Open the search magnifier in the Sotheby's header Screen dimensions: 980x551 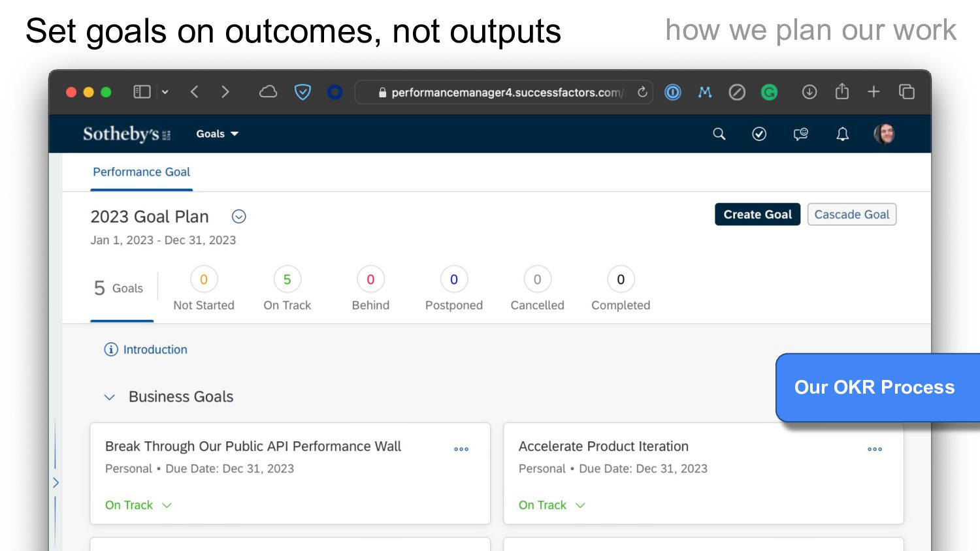point(719,134)
